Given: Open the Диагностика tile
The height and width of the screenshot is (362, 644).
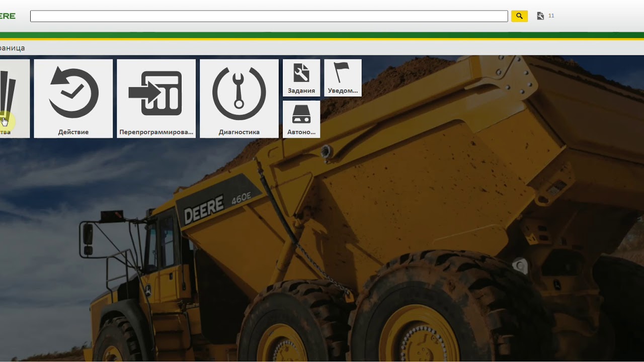Looking at the screenshot, I should (x=239, y=99).
